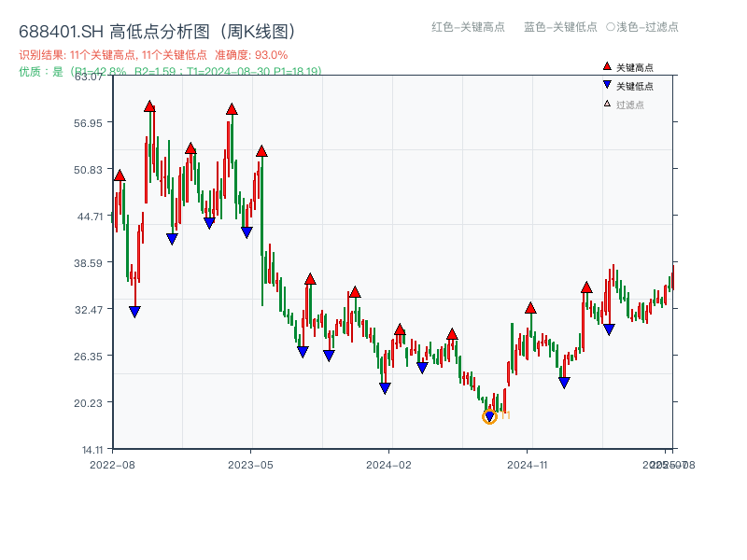Viewport: 747px width, 560px height.
Task: Select the red triangle marker near 2024-02
Action: point(400,329)
